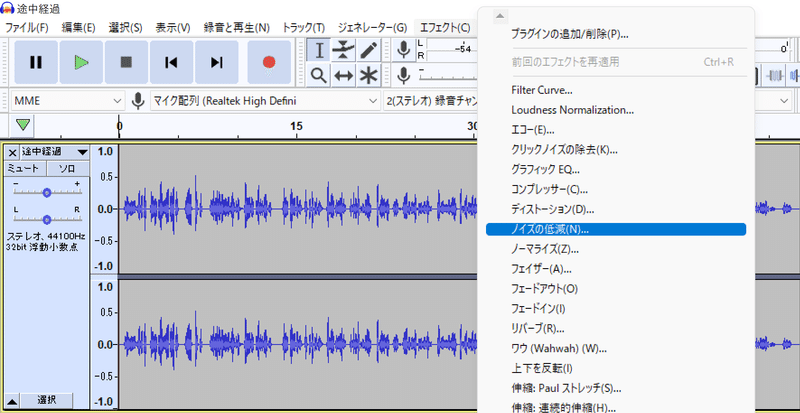Open the ジェネレーター(G) menu

pyautogui.click(x=372, y=28)
